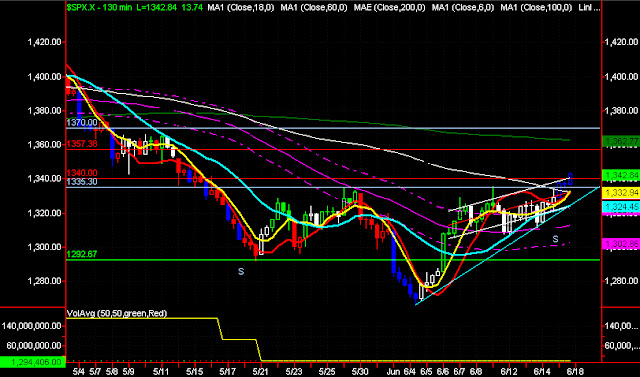Click the 6/8 date label
The height and width of the screenshot is (377, 640).
tap(476, 373)
